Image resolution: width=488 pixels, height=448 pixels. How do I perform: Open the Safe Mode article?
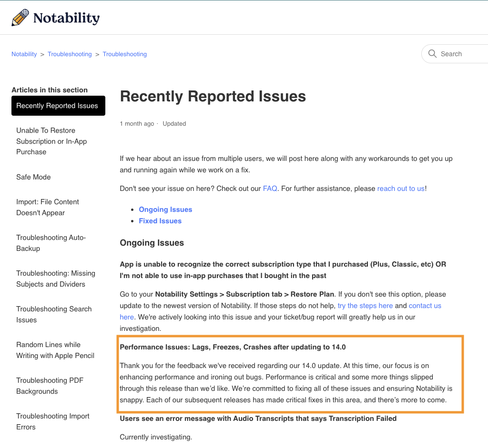tap(33, 177)
